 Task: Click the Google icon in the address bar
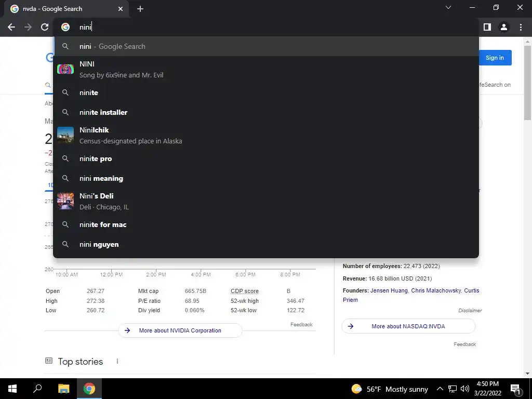tap(65, 27)
